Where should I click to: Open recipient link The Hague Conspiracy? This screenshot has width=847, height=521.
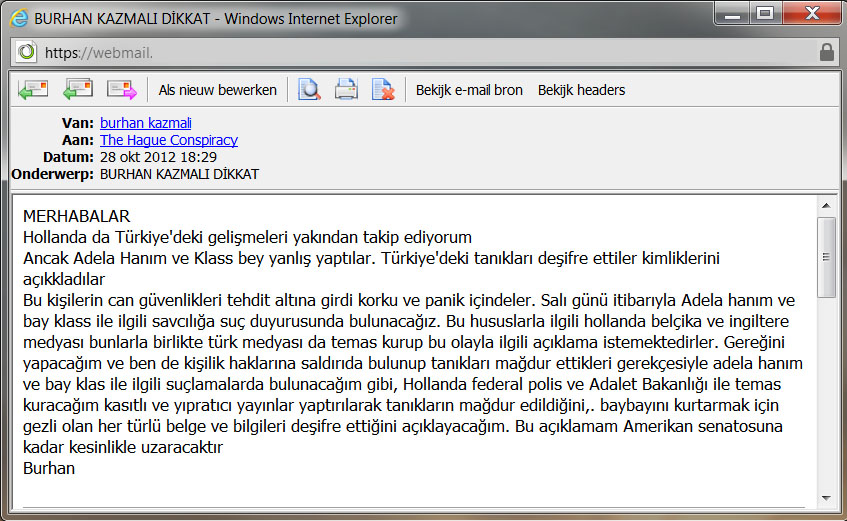point(169,140)
